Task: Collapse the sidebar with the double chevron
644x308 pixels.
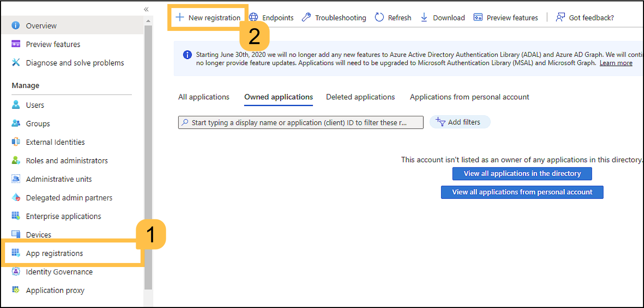Action: pos(146,9)
